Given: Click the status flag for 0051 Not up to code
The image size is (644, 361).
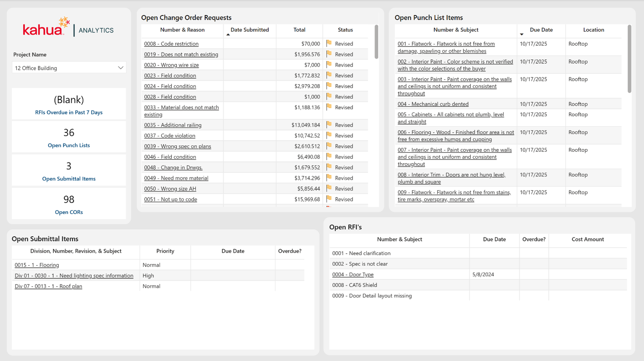Looking at the screenshot, I should tap(329, 199).
